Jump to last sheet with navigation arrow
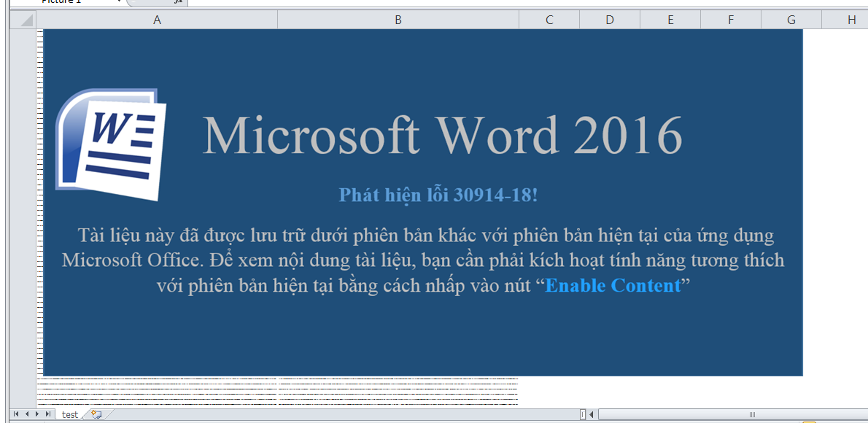868x423 pixels. tap(48, 414)
